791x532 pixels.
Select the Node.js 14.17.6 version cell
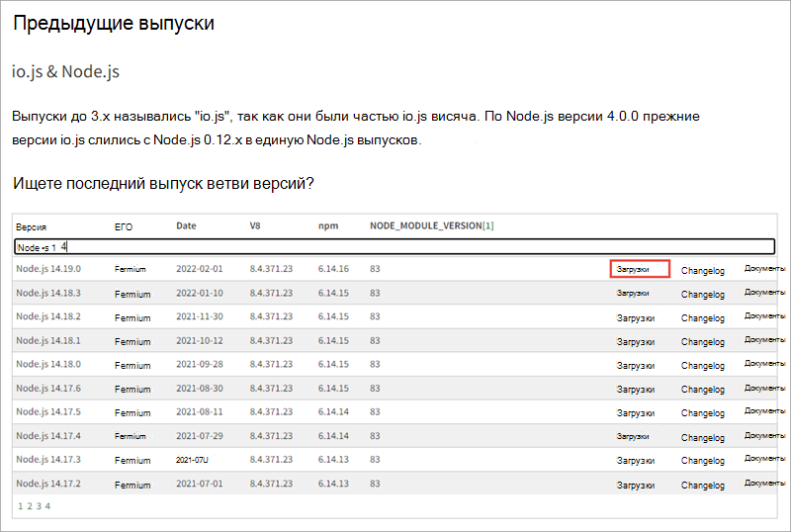pyautogui.click(x=48, y=389)
